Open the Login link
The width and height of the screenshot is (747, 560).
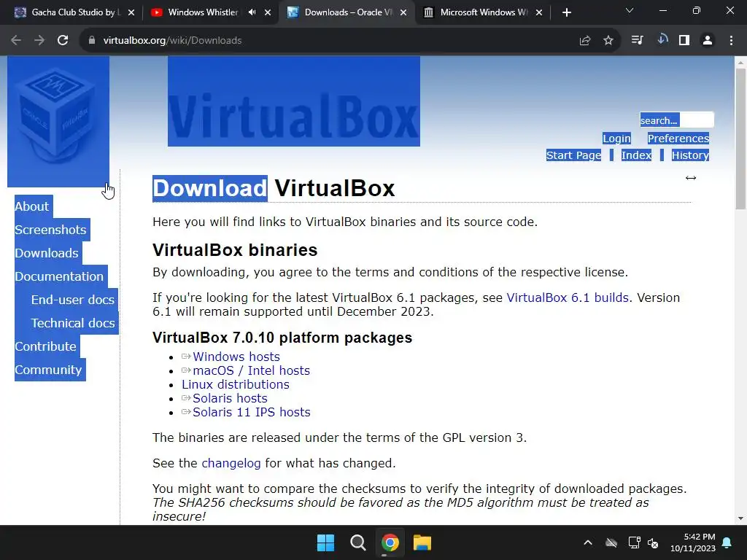coord(617,138)
